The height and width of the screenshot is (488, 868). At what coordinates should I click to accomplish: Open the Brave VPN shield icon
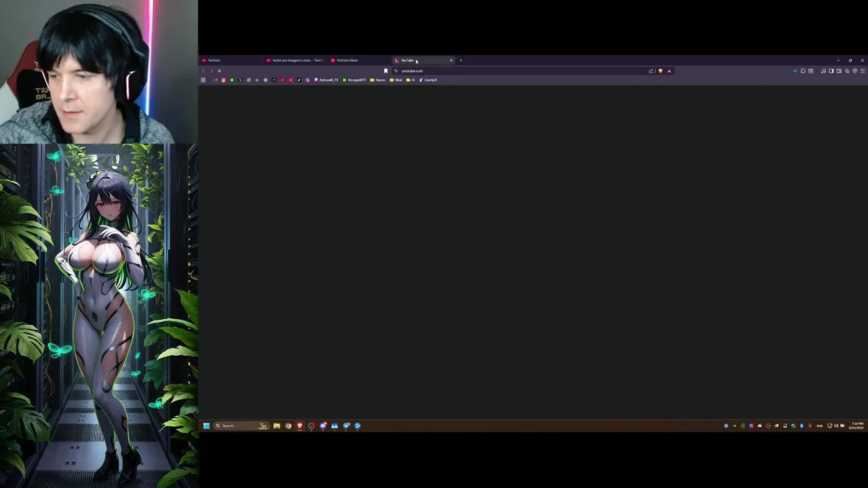coord(854,70)
